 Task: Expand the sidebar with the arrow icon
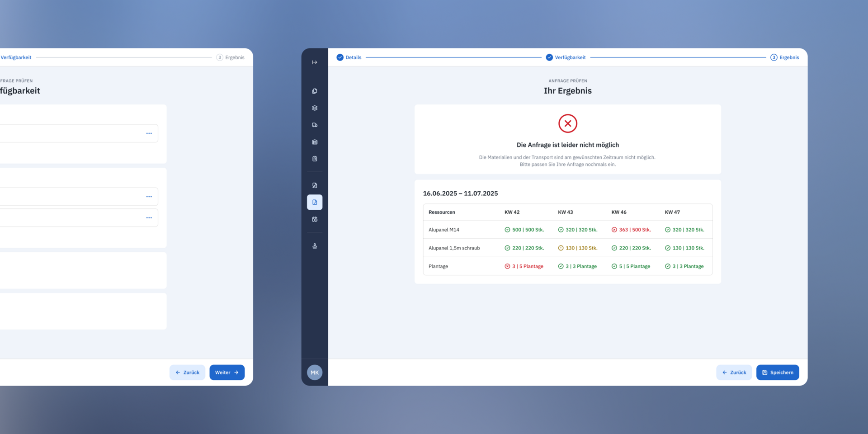pos(315,62)
